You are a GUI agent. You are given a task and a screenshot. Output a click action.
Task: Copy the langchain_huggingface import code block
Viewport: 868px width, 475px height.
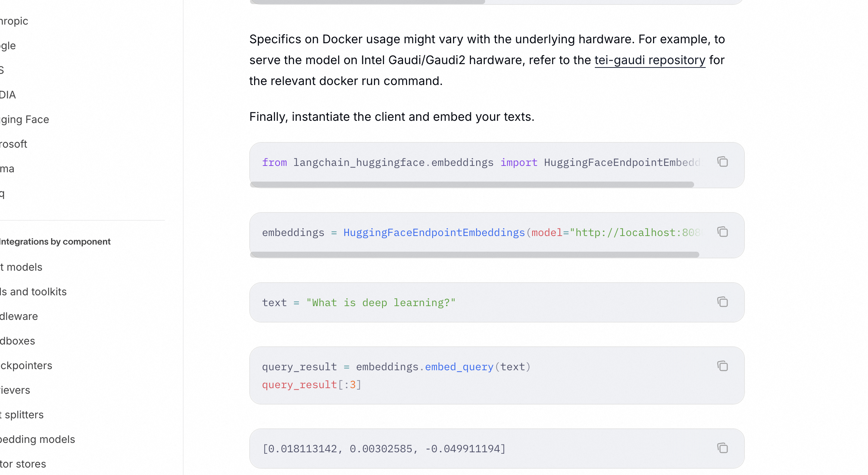pos(722,162)
